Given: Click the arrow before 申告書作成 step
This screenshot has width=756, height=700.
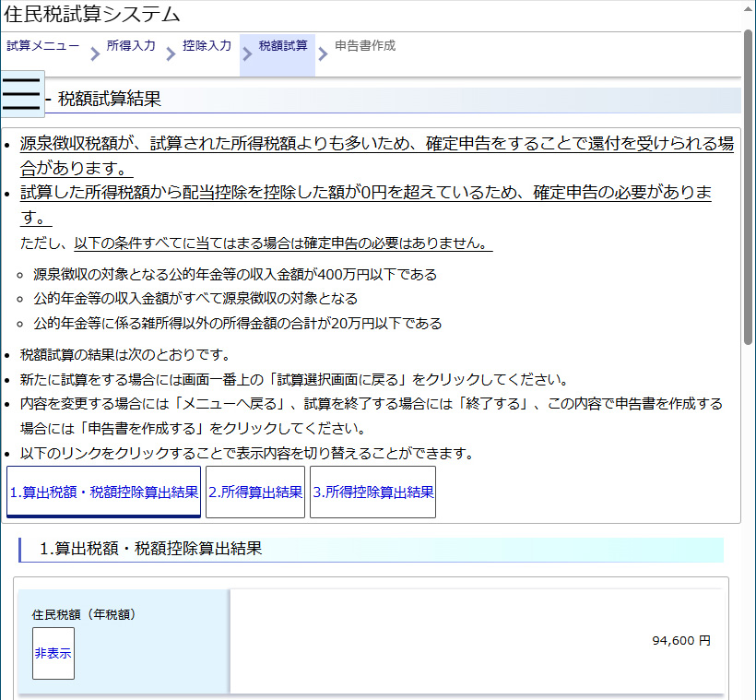Looking at the screenshot, I should tap(323, 54).
